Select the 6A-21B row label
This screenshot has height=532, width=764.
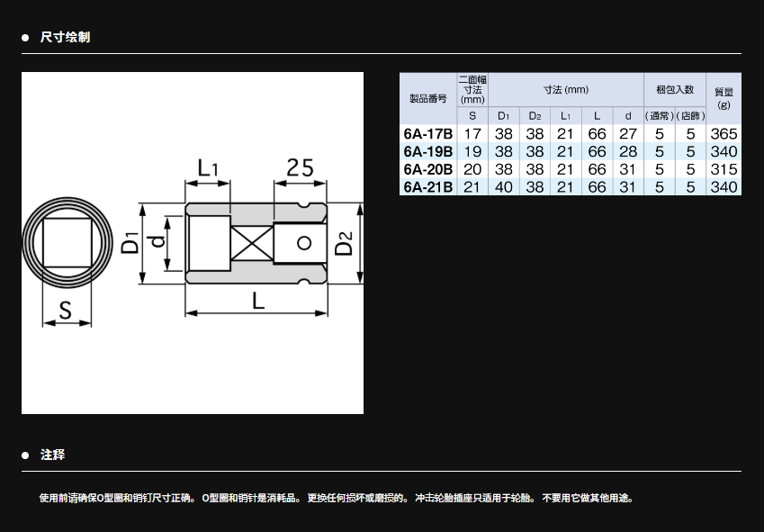(427, 187)
